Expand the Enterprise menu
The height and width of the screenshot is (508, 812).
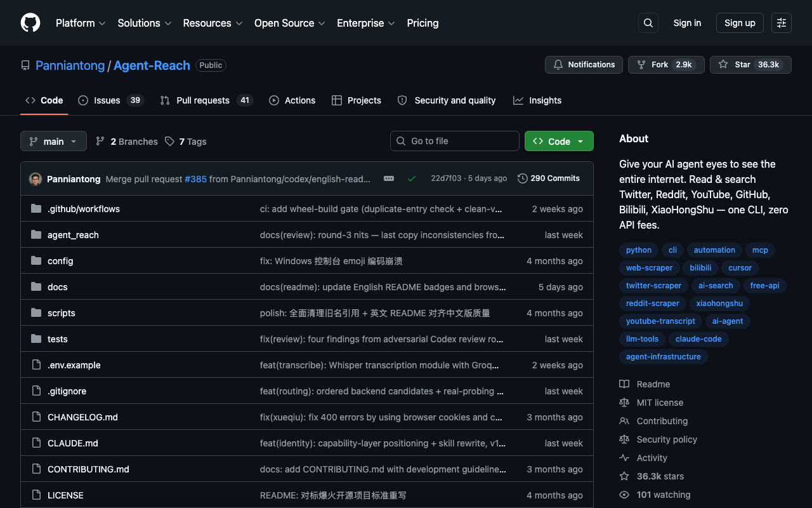[366, 23]
